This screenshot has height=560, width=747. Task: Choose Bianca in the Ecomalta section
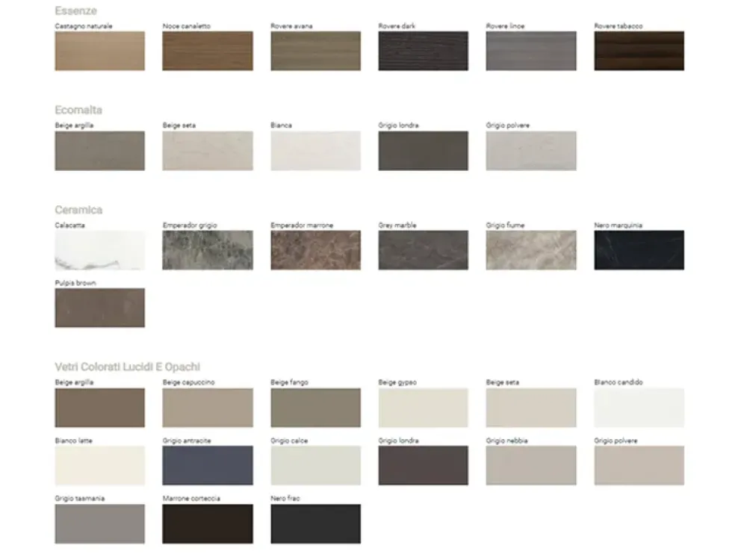pyautogui.click(x=315, y=151)
